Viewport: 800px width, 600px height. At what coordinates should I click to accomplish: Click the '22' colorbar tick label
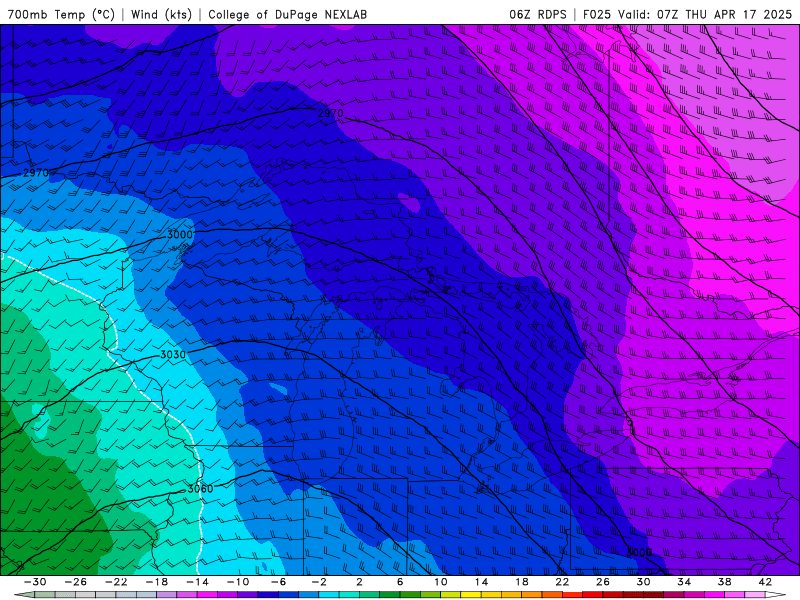pos(562,582)
